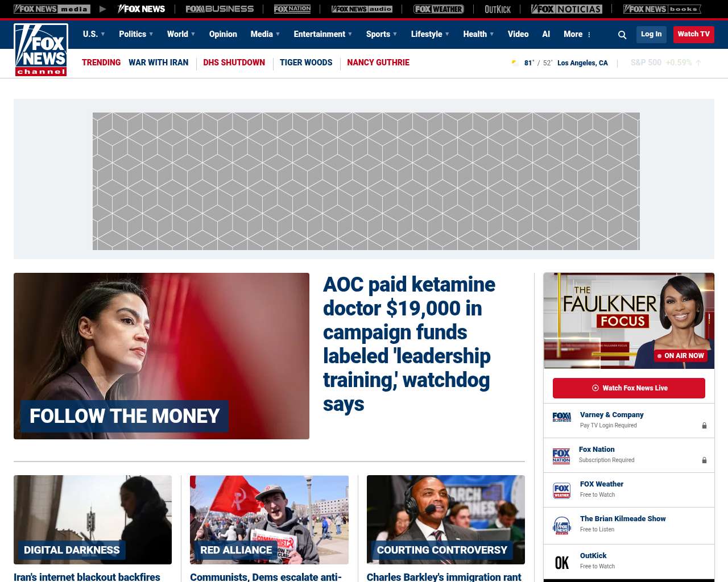Open Communists, Dems escalate story link

pos(266,577)
